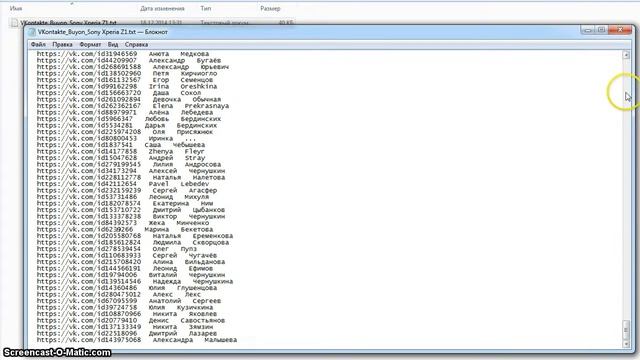This screenshot has width=640, height=360.
Task: Click the name Любовь Бердинских
Action: (183, 119)
